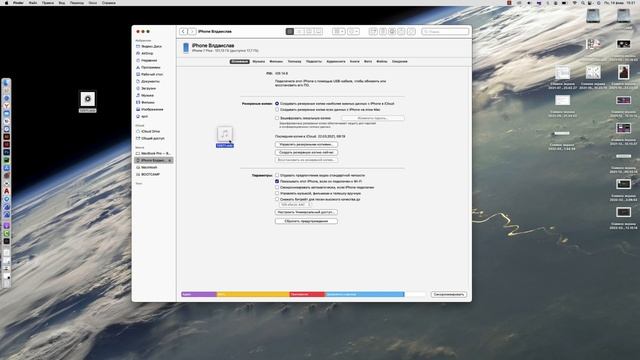The width and height of the screenshot is (640, 360).
Task: Toggle manually manage music and movies checkbox
Action: pyautogui.click(x=277, y=193)
